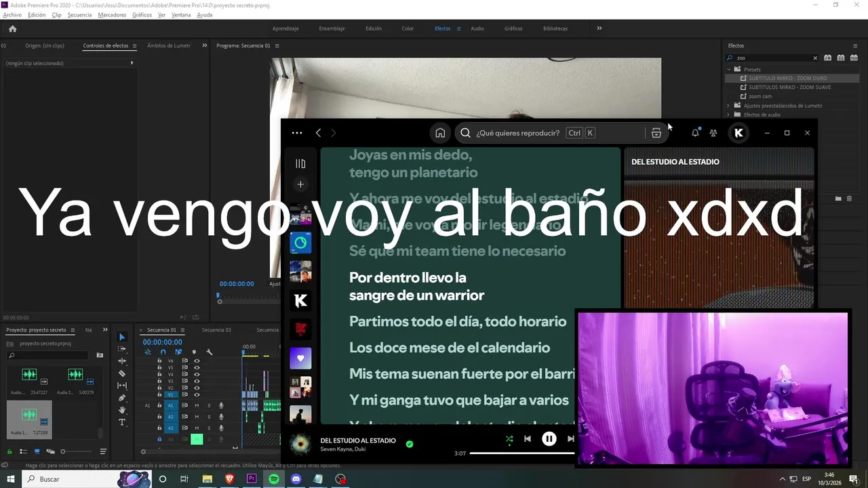Hide track V6 with its eye icon
Screen dimensions: 868x488
tap(197, 361)
